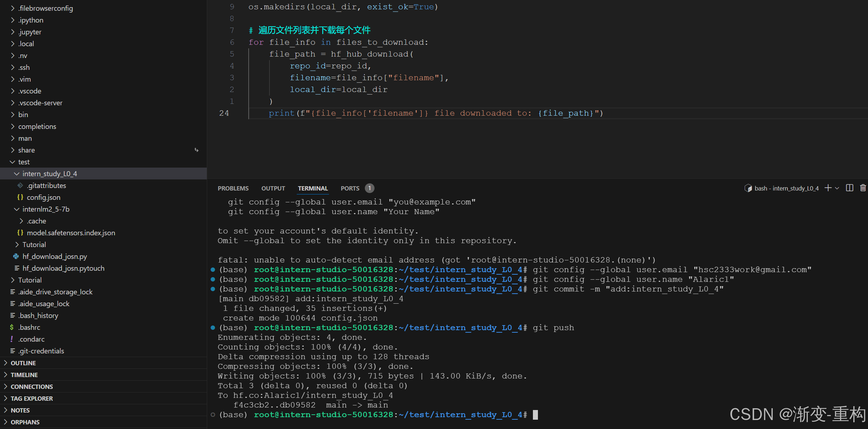
Task: Open the config.json file
Action: point(43,197)
